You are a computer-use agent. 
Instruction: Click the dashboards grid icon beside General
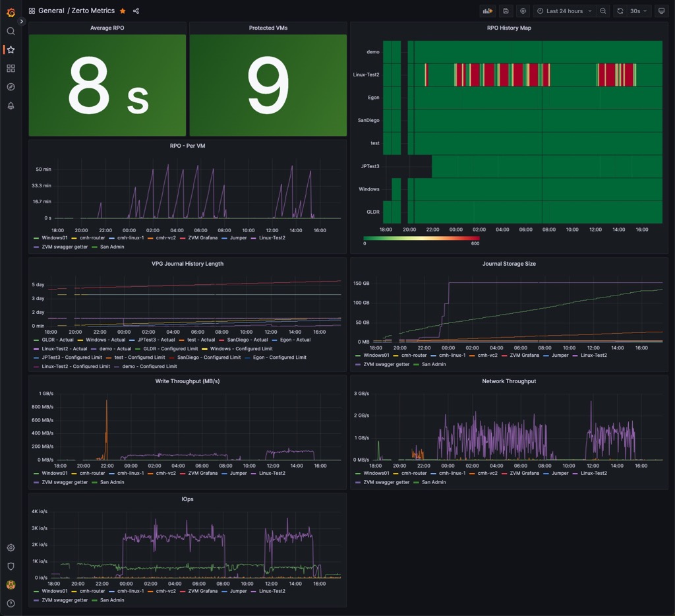[x=32, y=11]
